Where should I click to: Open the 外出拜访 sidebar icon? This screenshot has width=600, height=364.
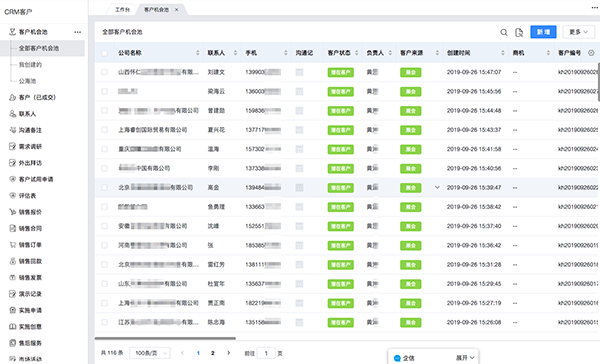click(13, 163)
